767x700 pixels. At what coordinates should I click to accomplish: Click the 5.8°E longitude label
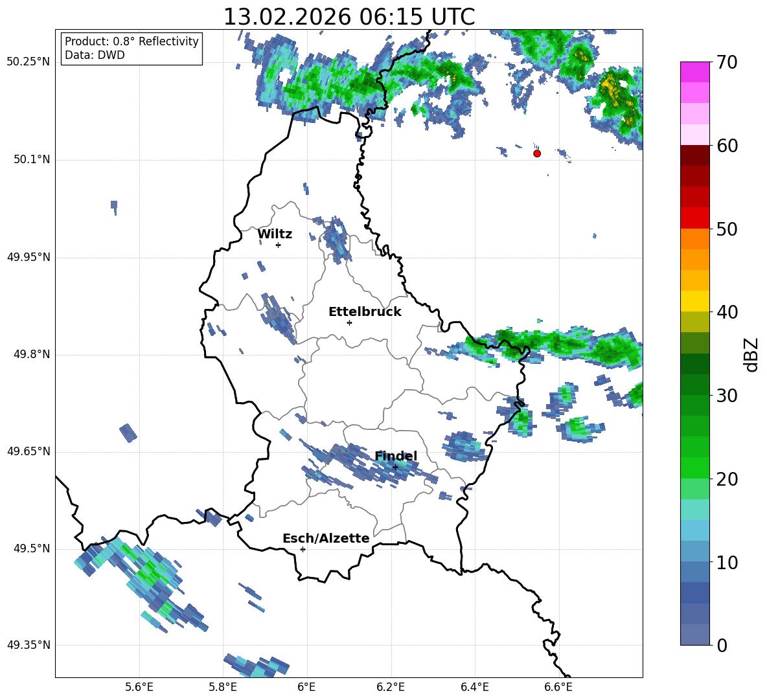coord(223,687)
